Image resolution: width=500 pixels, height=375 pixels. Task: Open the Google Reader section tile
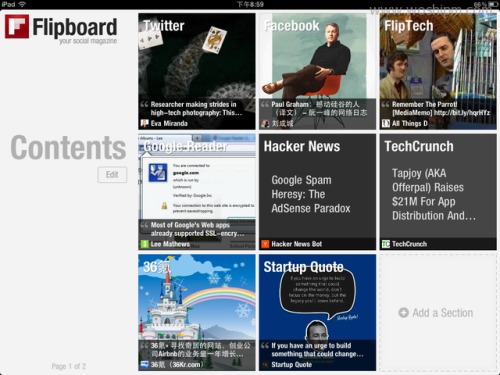197,192
